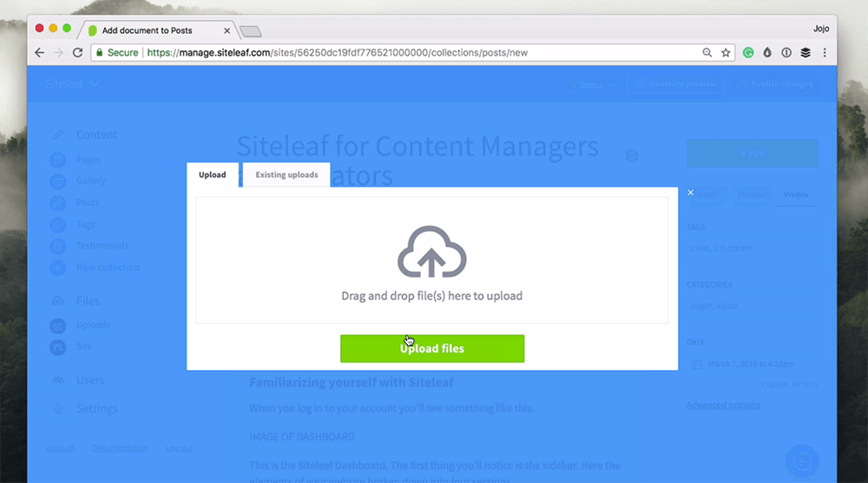868x483 pixels.
Task: Click the circled info extension icon
Action: pyautogui.click(x=786, y=53)
